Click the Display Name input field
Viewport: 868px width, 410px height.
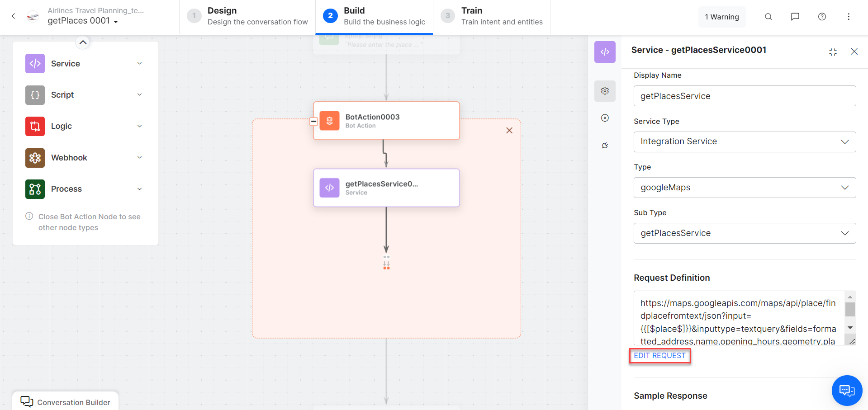(745, 96)
